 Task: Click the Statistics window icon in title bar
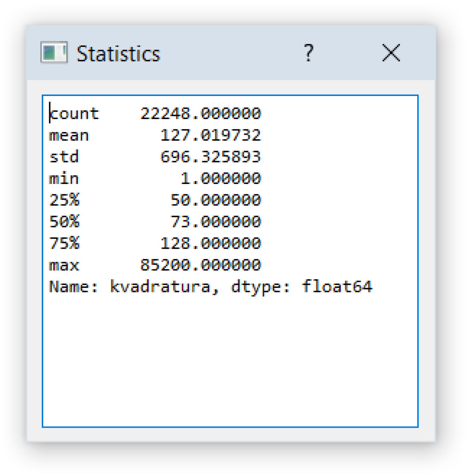54,53
